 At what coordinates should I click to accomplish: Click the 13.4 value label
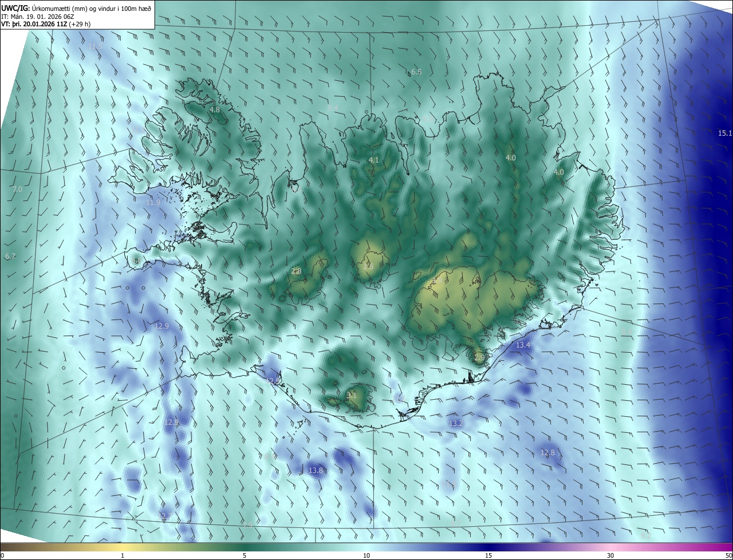coord(523,345)
